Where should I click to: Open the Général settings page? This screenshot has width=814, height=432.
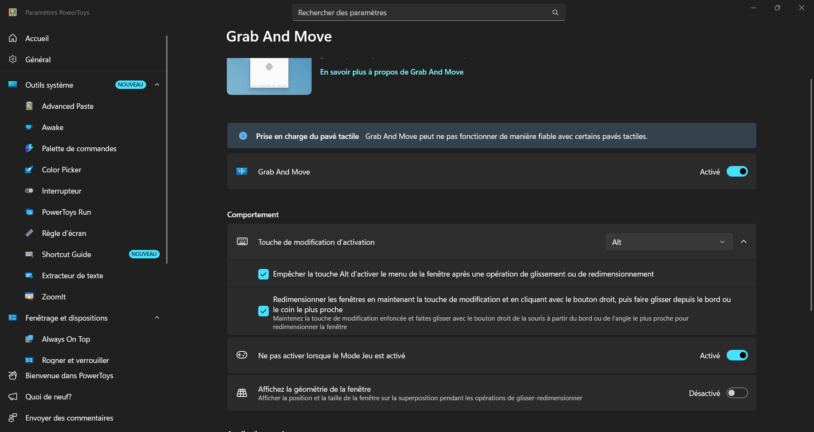(38, 60)
